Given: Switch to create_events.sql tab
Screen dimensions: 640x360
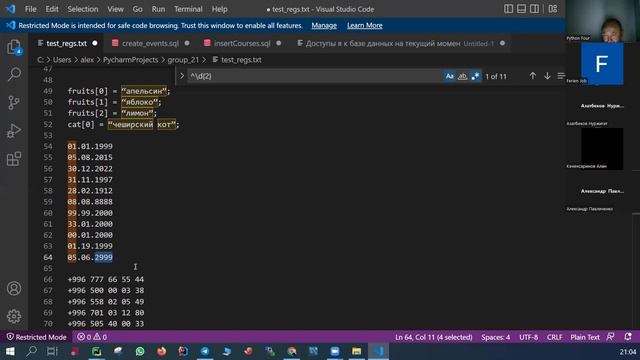Looking at the screenshot, I should (x=150, y=43).
